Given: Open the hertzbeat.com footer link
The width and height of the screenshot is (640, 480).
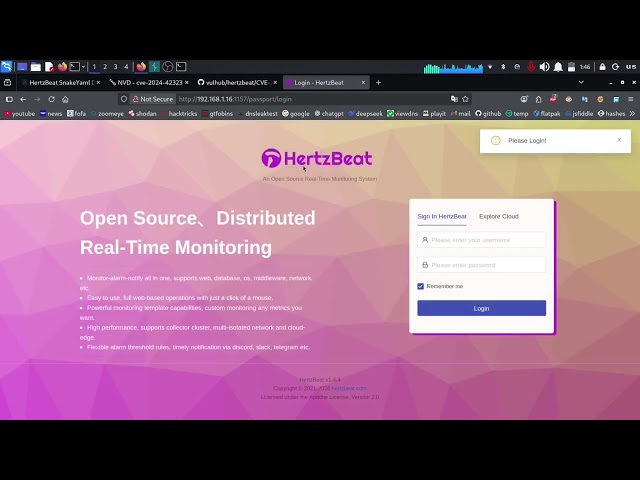Looking at the screenshot, I should point(349,388).
